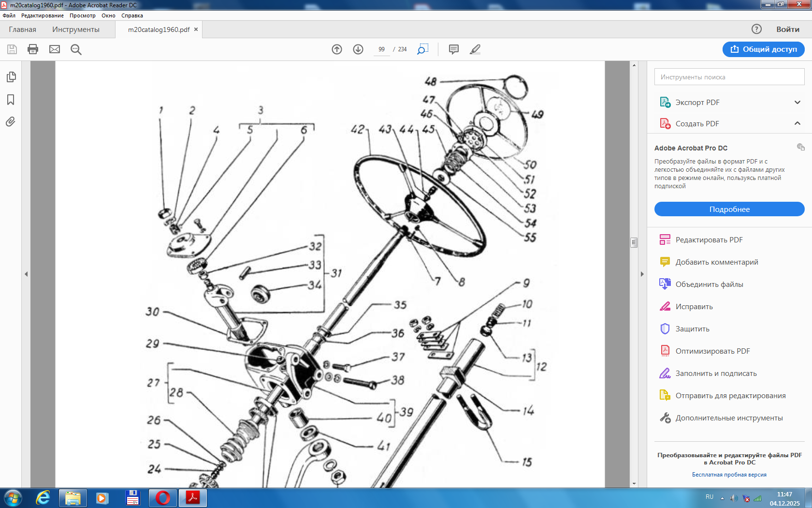Open Internet Explorer from the taskbar
The image size is (812, 508).
43,498
